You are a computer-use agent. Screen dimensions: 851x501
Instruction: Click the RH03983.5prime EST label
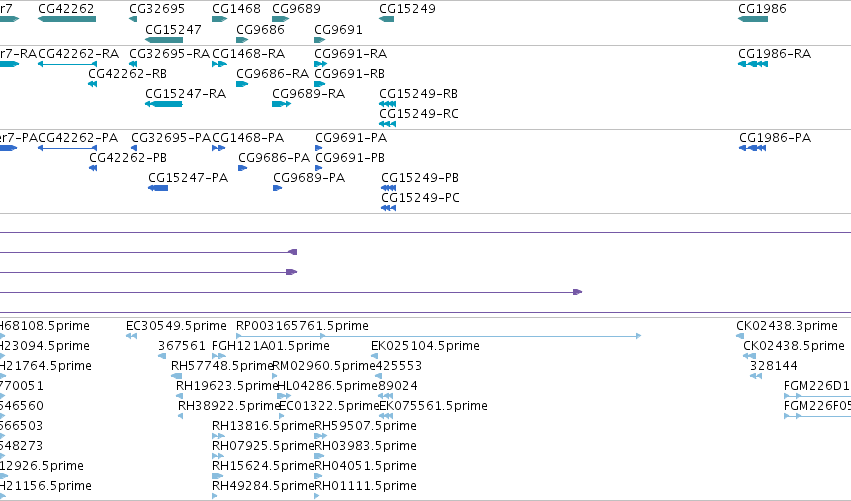[366, 446]
